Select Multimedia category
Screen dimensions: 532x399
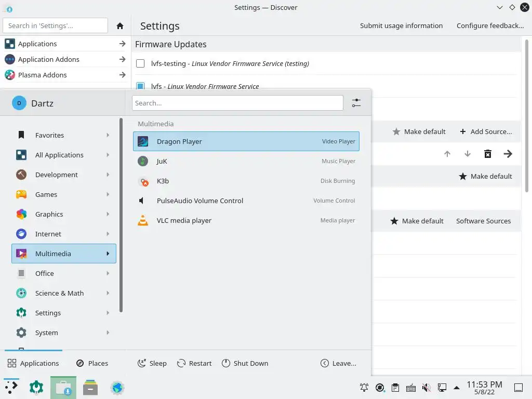click(x=64, y=254)
